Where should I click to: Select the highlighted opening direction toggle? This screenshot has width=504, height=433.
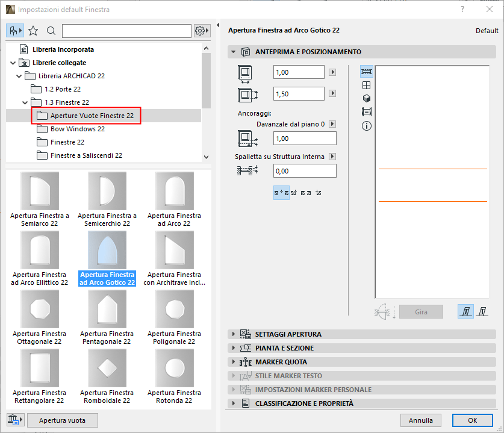coord(465,311)
